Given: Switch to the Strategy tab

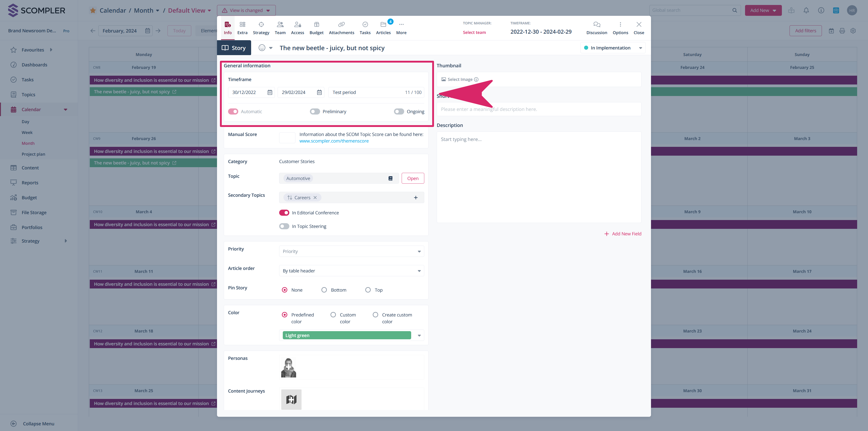Looking at the screenshot, I should pyautogui.click(x=261, y=28).
